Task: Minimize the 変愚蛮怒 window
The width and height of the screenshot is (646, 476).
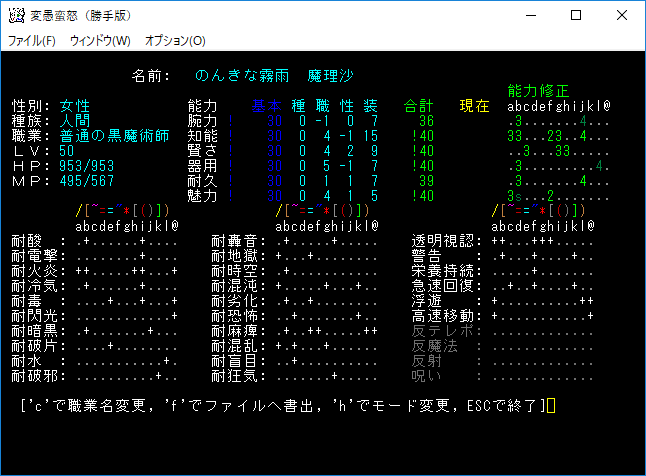Action: coord(529,16)
